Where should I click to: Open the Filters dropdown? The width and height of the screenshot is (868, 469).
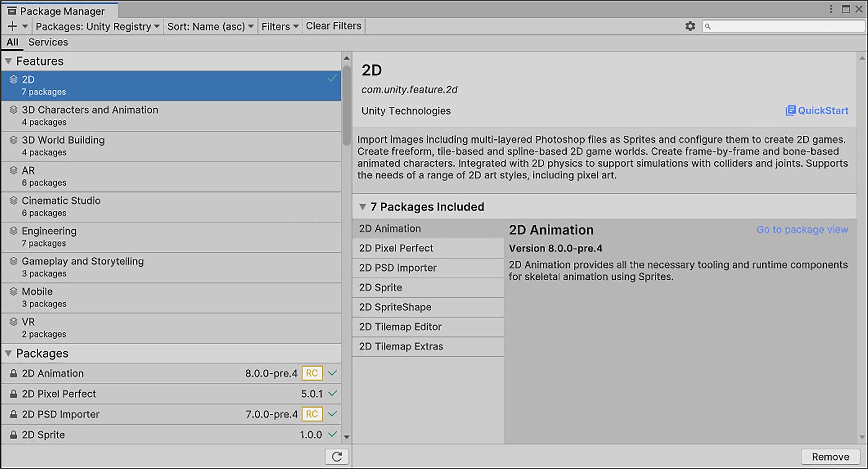(280, 26)
